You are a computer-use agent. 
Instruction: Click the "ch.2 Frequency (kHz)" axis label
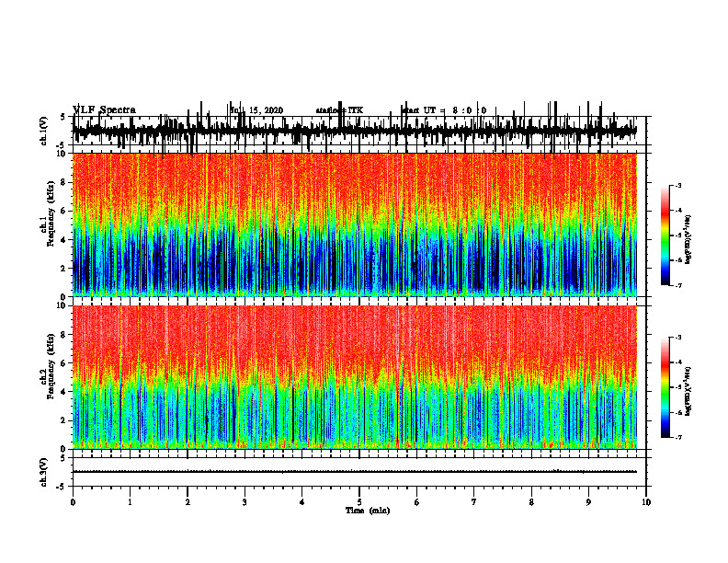(48, 366)
